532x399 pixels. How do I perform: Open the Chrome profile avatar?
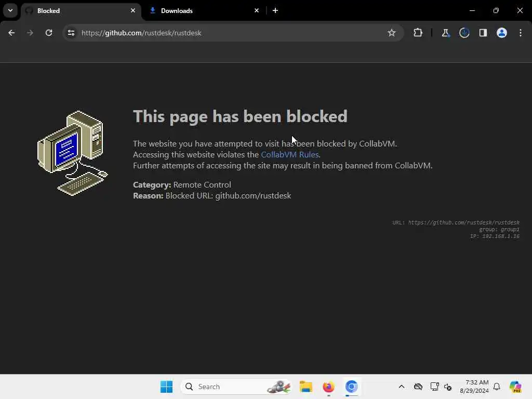[x=502, y=33]
